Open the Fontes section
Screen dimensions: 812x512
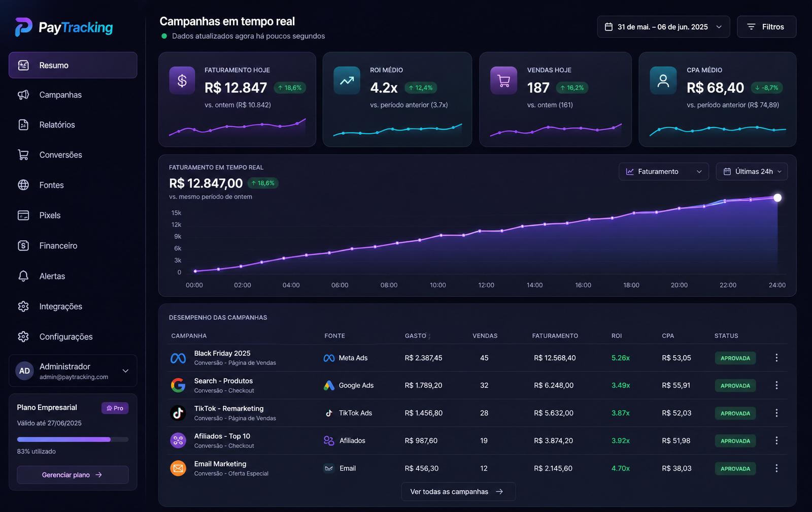[73, 185]
